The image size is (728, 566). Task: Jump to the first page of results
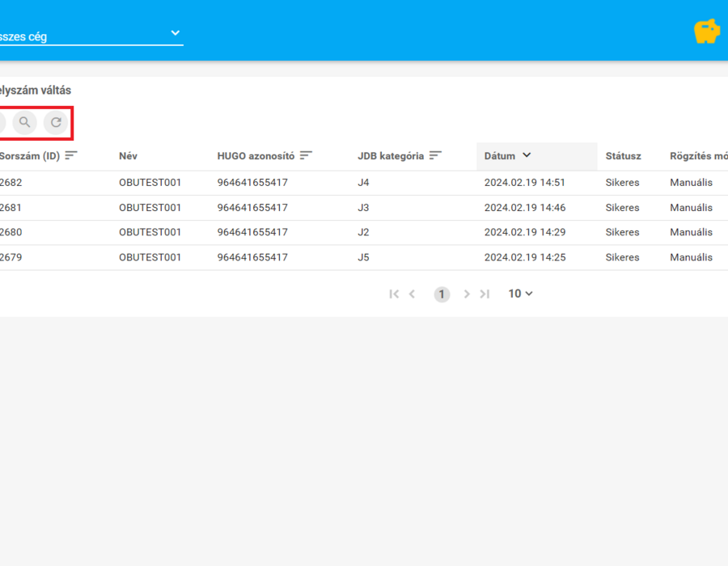tap(394, 294)
